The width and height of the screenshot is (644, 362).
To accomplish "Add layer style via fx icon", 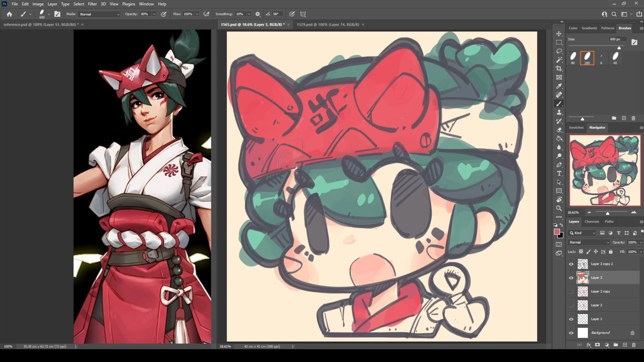I will click(589, 345).
